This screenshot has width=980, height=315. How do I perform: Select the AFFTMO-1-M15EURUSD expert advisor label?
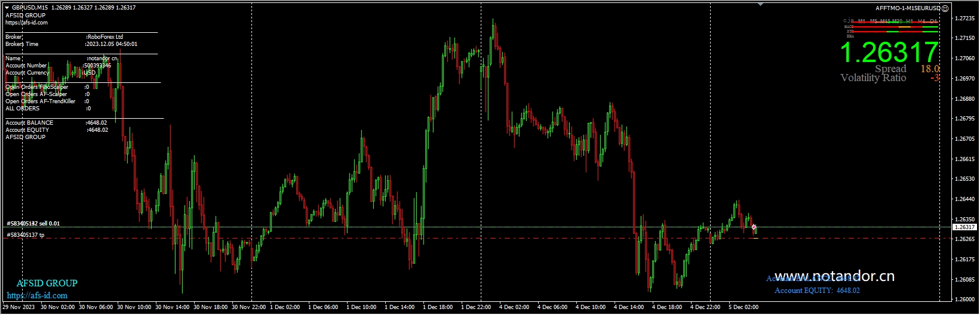(908, 8)
